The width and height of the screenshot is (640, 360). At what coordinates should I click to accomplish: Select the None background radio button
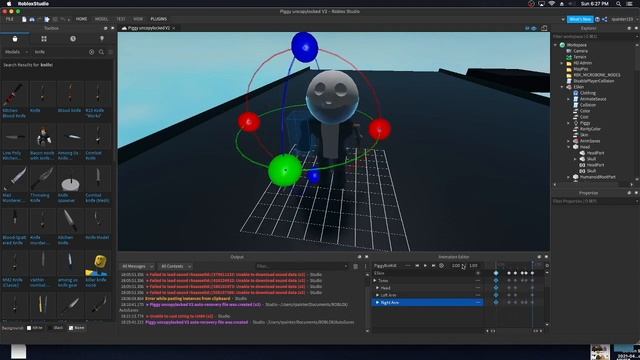tap(71, 328)
